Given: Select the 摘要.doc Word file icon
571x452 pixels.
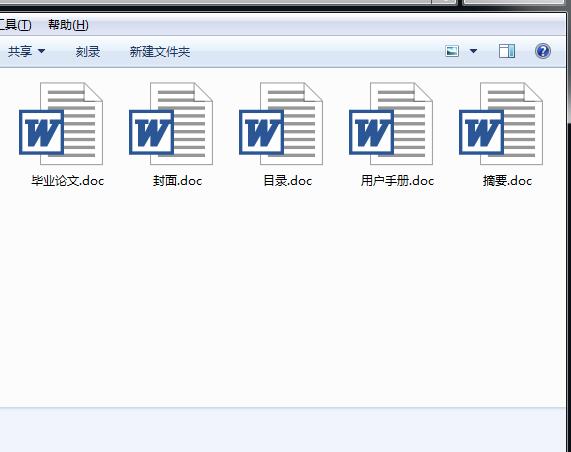Looking at the screenshot, I should point(501,123).
